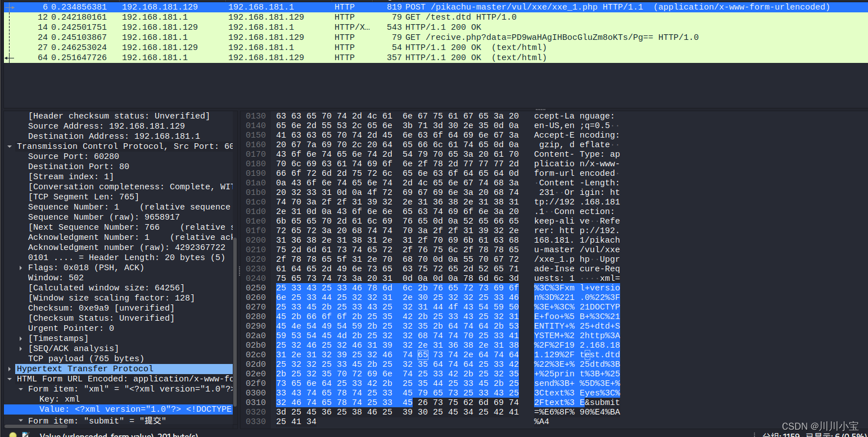Collapse the Form item "submit" node

pos(21,420)
